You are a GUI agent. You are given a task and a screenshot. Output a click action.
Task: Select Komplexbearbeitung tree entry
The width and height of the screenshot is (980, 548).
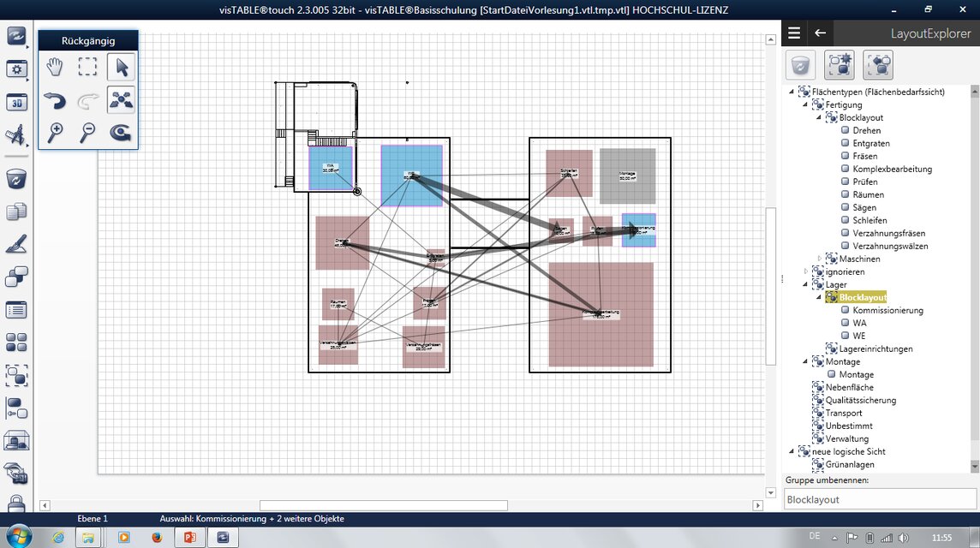[x=893, y=169]
